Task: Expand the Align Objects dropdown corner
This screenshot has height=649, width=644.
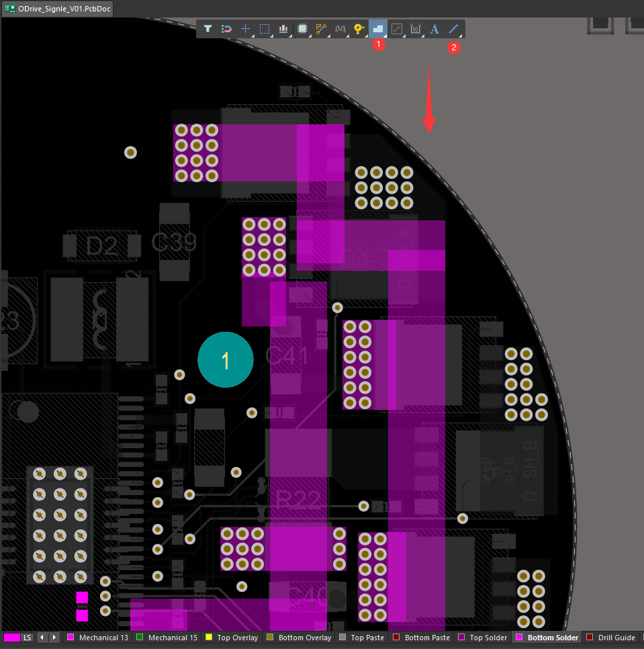Action: 290,36
